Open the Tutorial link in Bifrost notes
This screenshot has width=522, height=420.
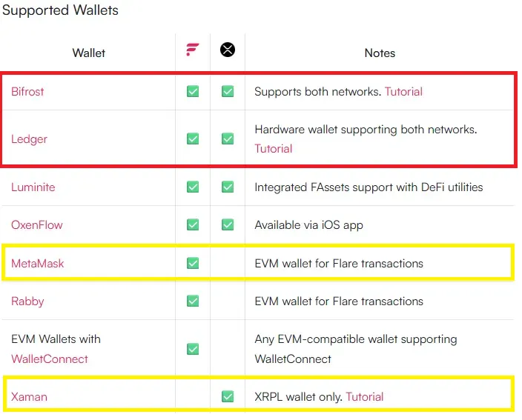403,91
